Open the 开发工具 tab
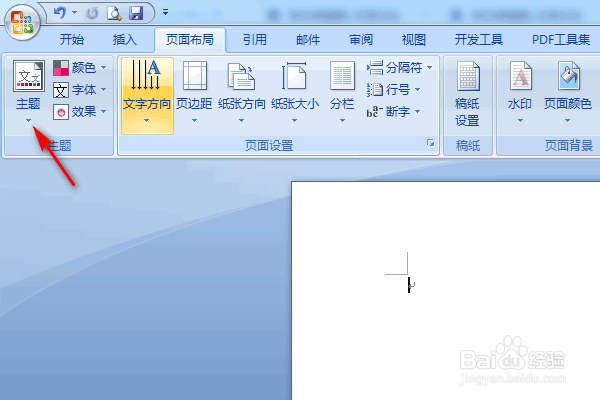Image resolution: width=600 pixels, height=400 pixels. 479,39
